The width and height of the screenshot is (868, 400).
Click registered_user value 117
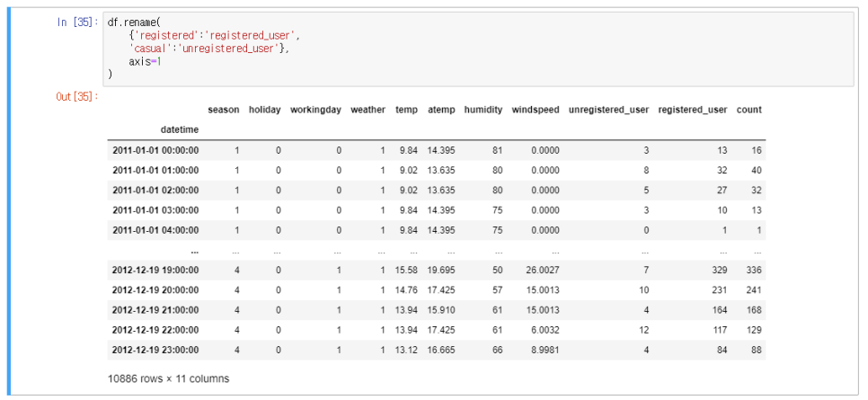tap(721, 330)
